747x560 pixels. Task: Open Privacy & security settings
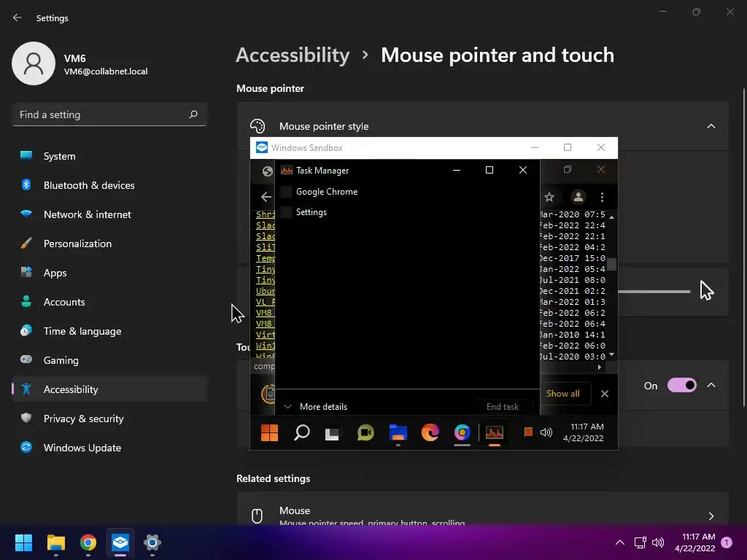click(109, 419)
